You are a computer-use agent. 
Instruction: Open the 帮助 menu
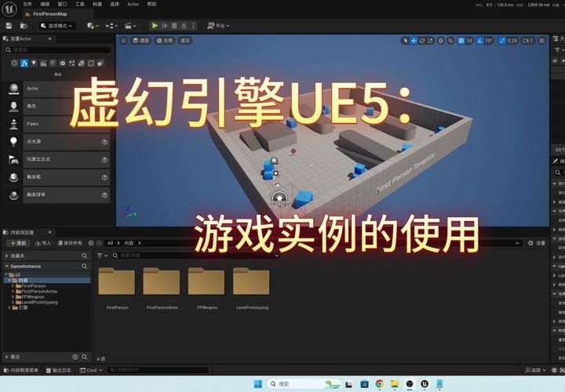point(151,4)
